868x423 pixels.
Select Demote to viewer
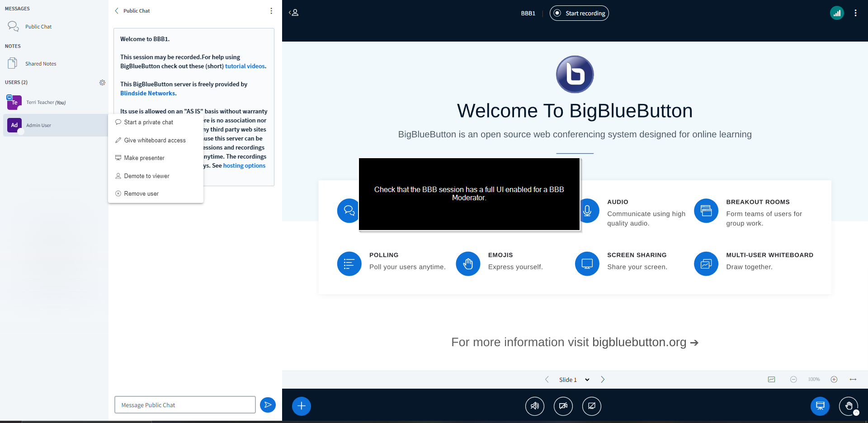pyautogui.click(x=156, y=176)
